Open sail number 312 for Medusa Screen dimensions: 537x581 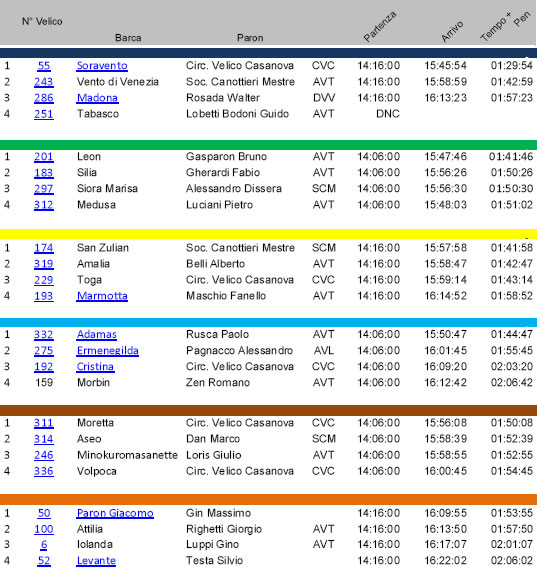coord(44,205)
